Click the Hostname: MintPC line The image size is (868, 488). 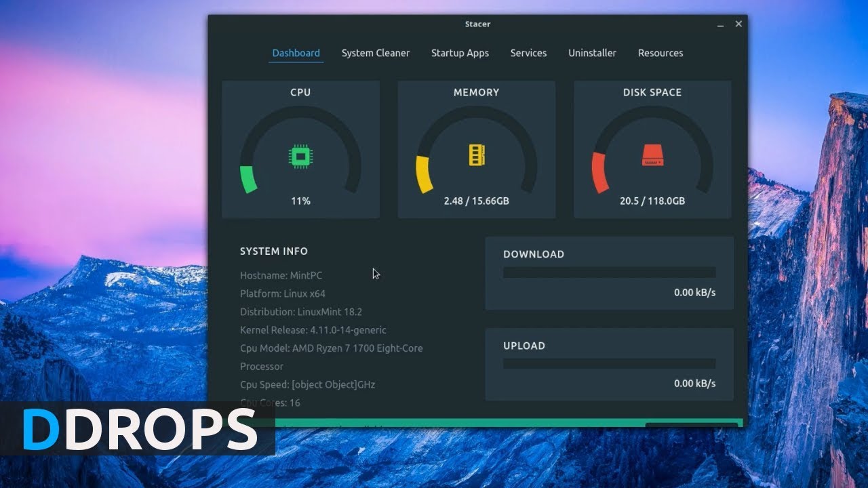point(281,275)
